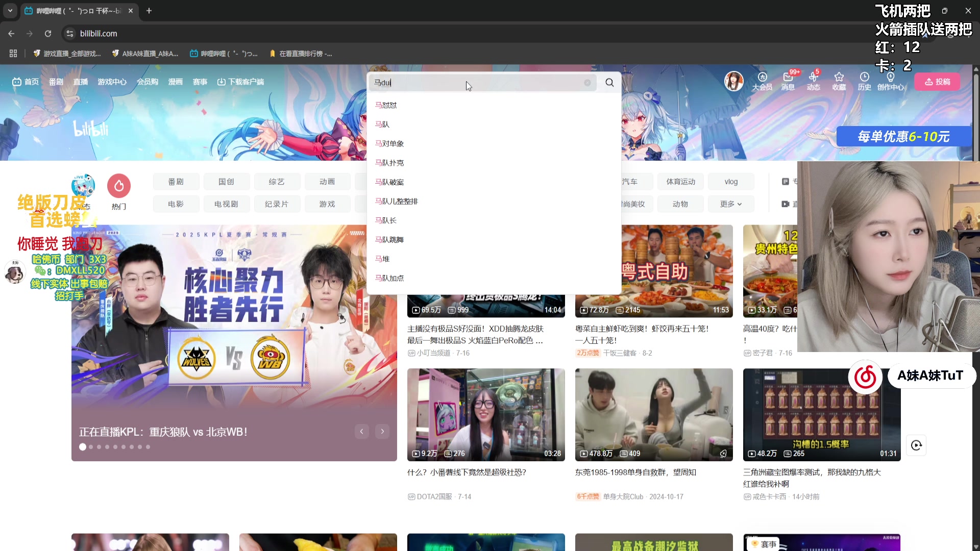
Task: Go forward in browser history
Action: pos(30,34)
